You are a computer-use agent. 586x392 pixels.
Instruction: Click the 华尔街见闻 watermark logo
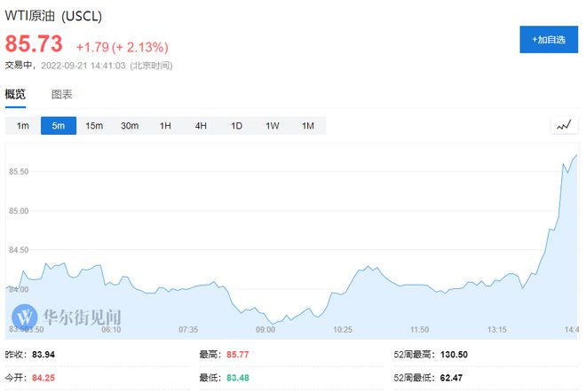click(x=67, y=317)
